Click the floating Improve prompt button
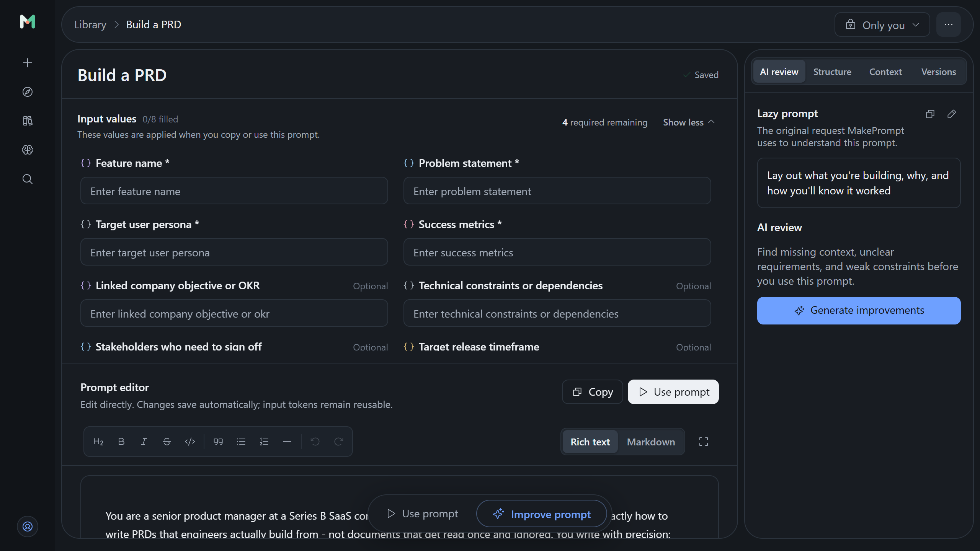The image size is (980, 551). [542, 514]
